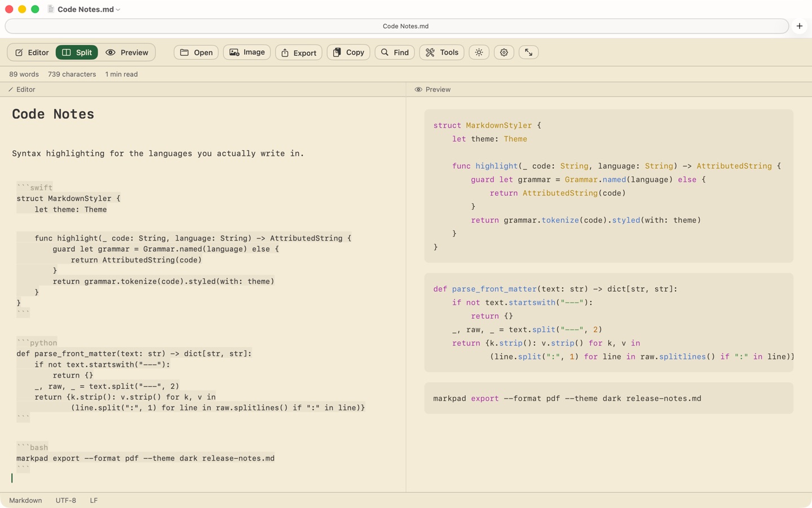Open the Find search tool
Viewport: 812px width, 508px height.
coord(395,52)
